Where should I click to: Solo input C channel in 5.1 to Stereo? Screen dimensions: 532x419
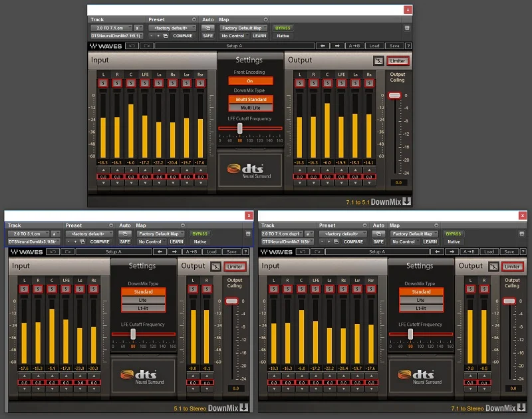52,289
